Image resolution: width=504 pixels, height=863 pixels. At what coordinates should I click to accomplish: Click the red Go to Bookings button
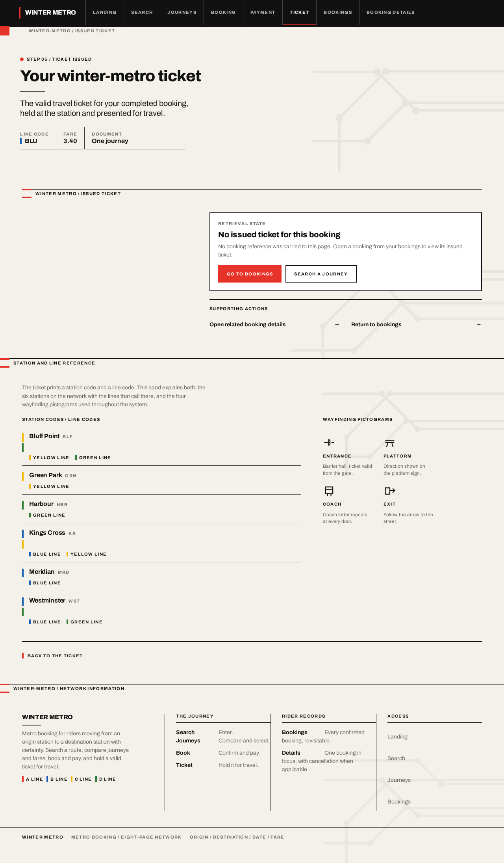pos(250,274)
